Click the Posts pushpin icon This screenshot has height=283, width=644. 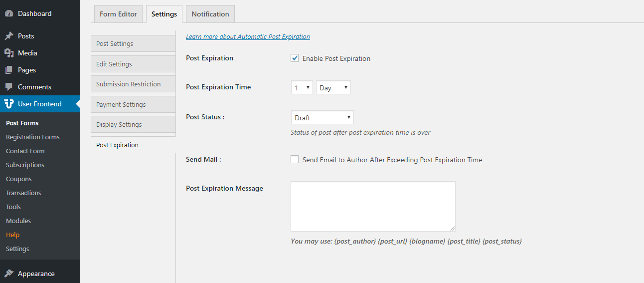coord(9,36)
